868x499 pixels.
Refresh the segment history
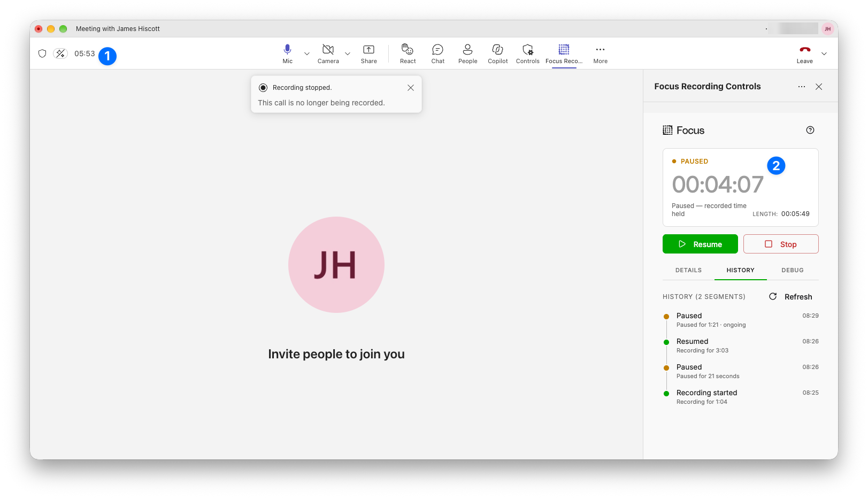tap(790, 297)
